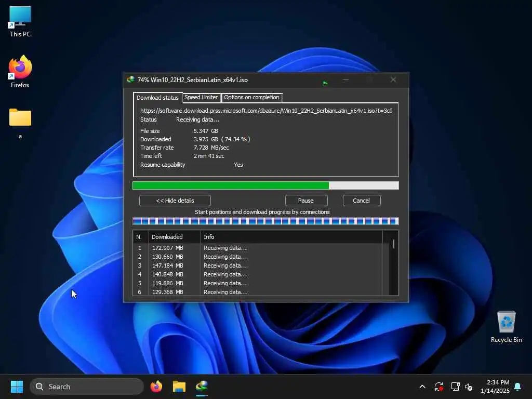
Task: Show hidden tray icons chevron
Action: pos(422,387)
